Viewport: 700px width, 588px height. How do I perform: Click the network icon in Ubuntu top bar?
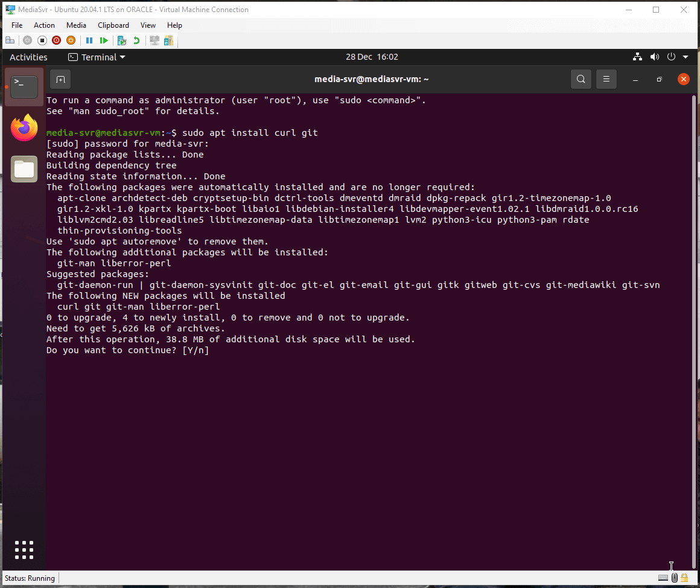click(637, 57)
